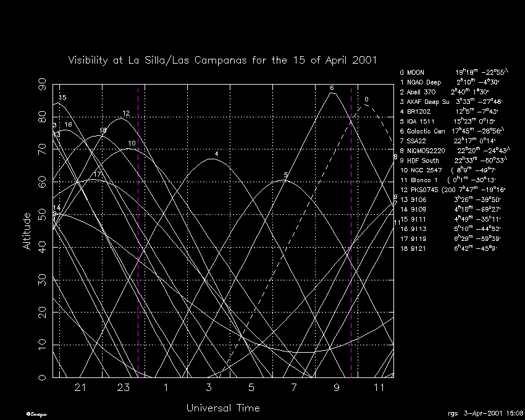Click the 90 tick on altitude axis
Viewport: 525px width, 420px height.
pos(43,84)
